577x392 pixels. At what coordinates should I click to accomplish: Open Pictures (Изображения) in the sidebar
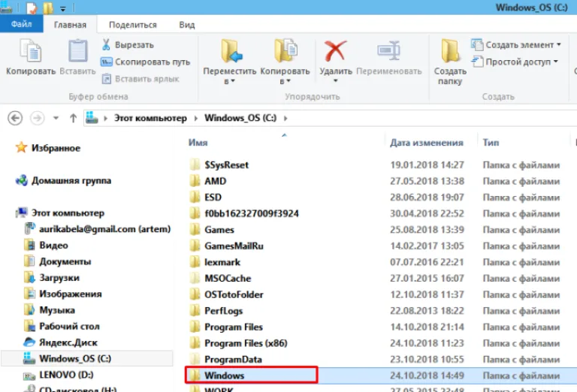62,294
